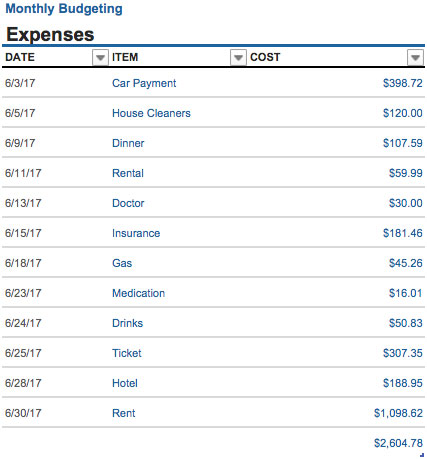Viewport: 427px width, 459px height.
Task: Click the Rental item cell
Action: (128, 173)
